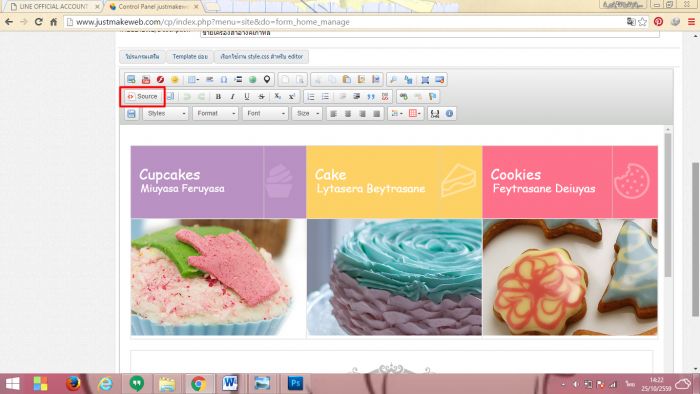This screenshot has width=700, height=394.
Task: Switch editor to Source view
Action: [143, 96]
